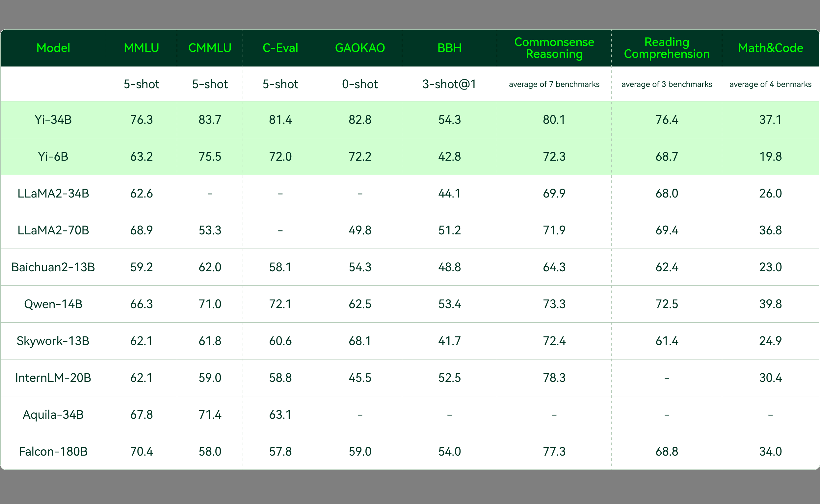The height and width of the screenshot is (504, 820).
Task: Click the GAOKAO column header
Action: point(360,48)
